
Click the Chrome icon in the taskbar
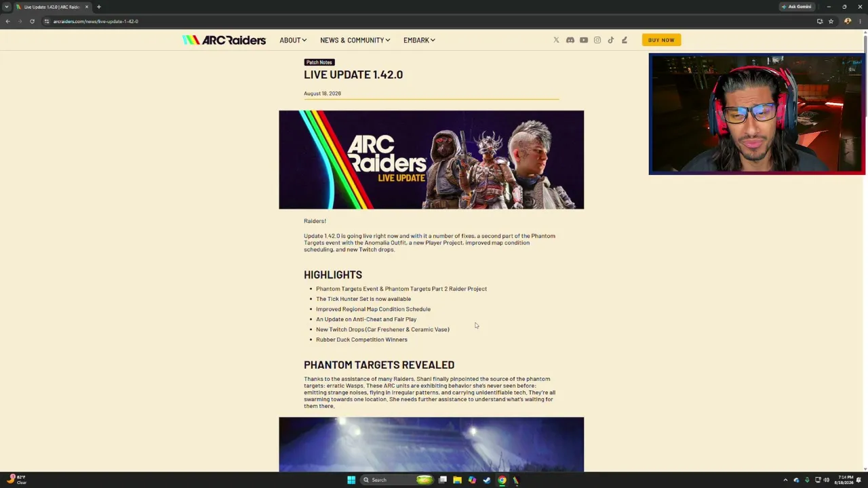502,480
